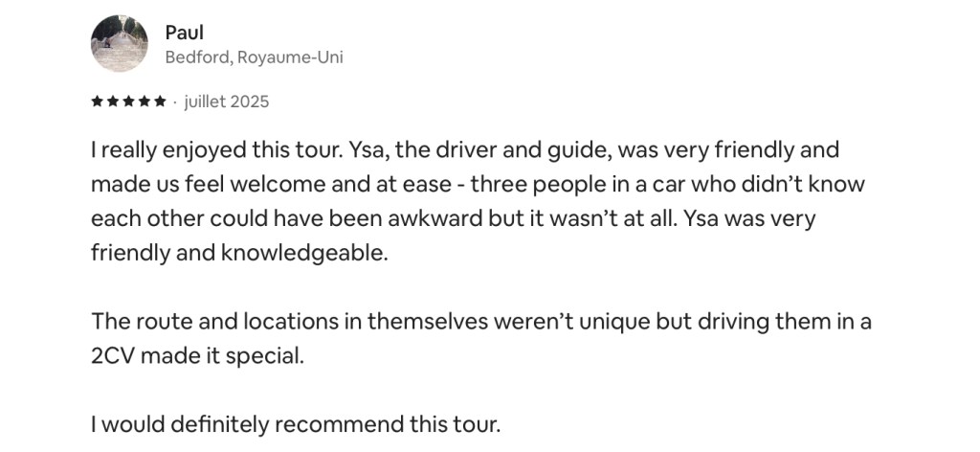The height and width of the screenshot is (452, 980).
Task: Select the third rating star
Action: coord(128,102)
